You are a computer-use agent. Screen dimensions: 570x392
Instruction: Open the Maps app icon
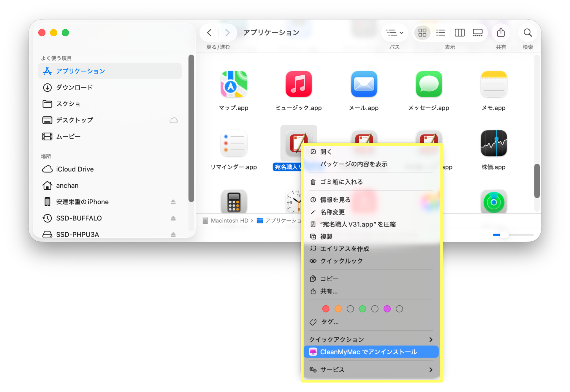point(234,84)
